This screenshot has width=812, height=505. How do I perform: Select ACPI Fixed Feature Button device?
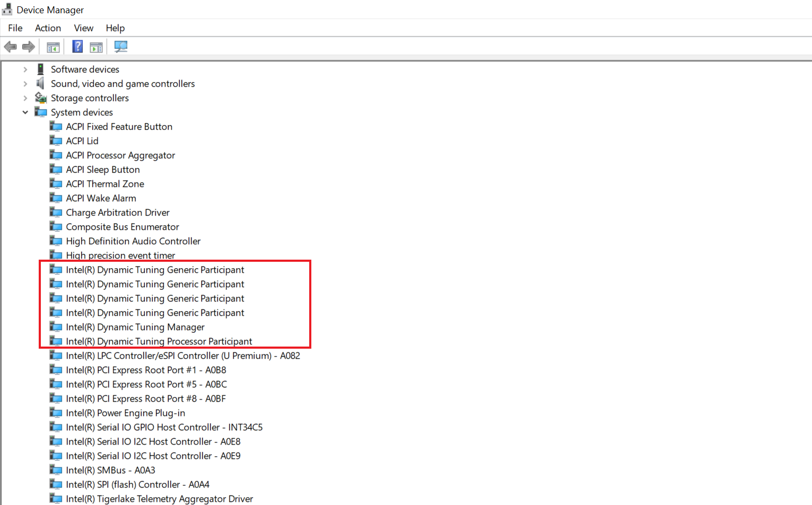pyautogui.click(x=119, y=127)
